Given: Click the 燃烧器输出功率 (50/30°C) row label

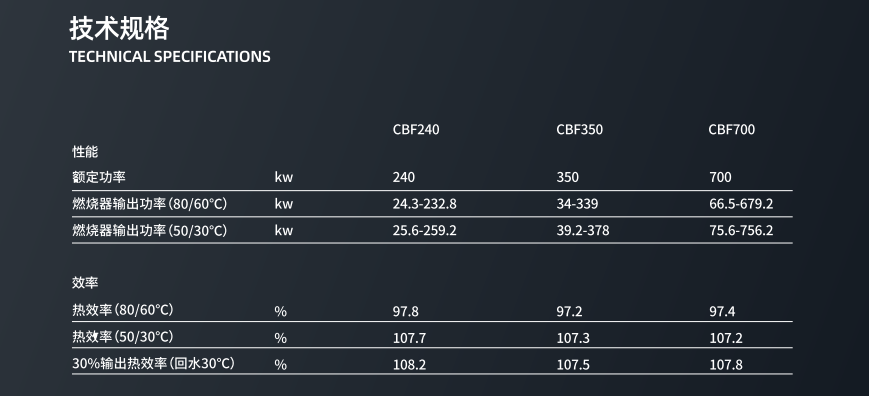Looking at the screenshot, I should (x=150, y=230).
